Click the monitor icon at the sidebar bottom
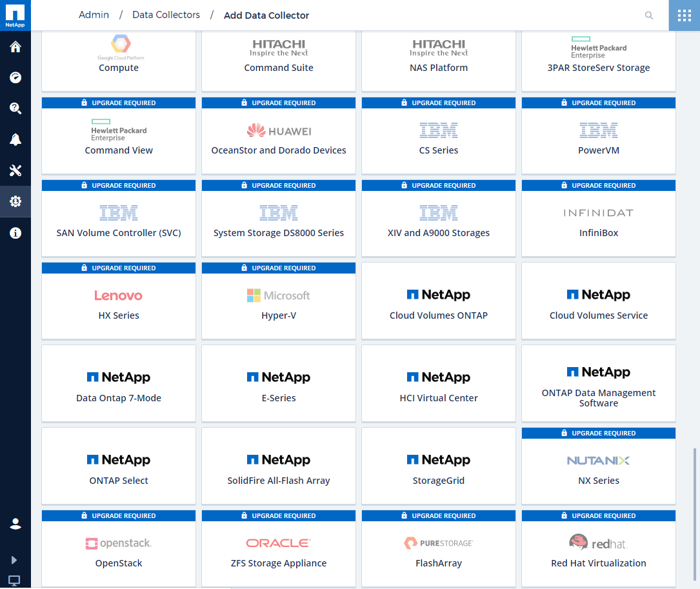Image resolution: width=700 pixels, height=589 pixels. tap(14, 580)
